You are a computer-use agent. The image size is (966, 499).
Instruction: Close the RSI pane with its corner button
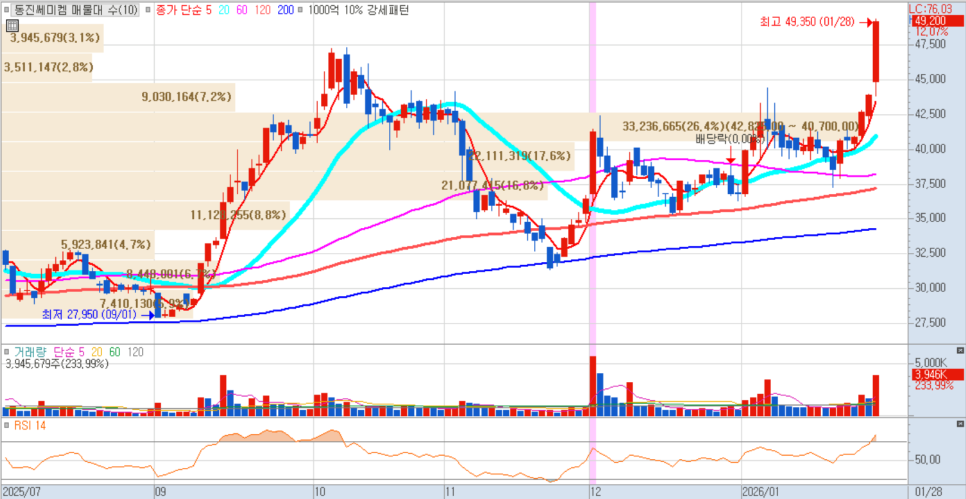tap(960, 424)
